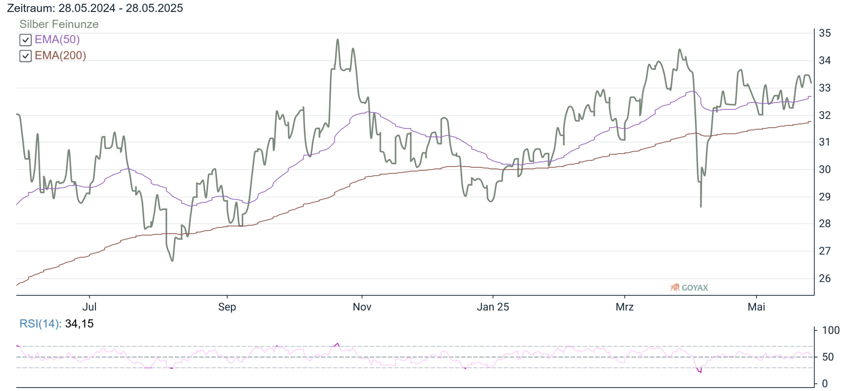Click the 100 label on RSI axis
Screen dimensions: 868x391
tap(831, 330)
